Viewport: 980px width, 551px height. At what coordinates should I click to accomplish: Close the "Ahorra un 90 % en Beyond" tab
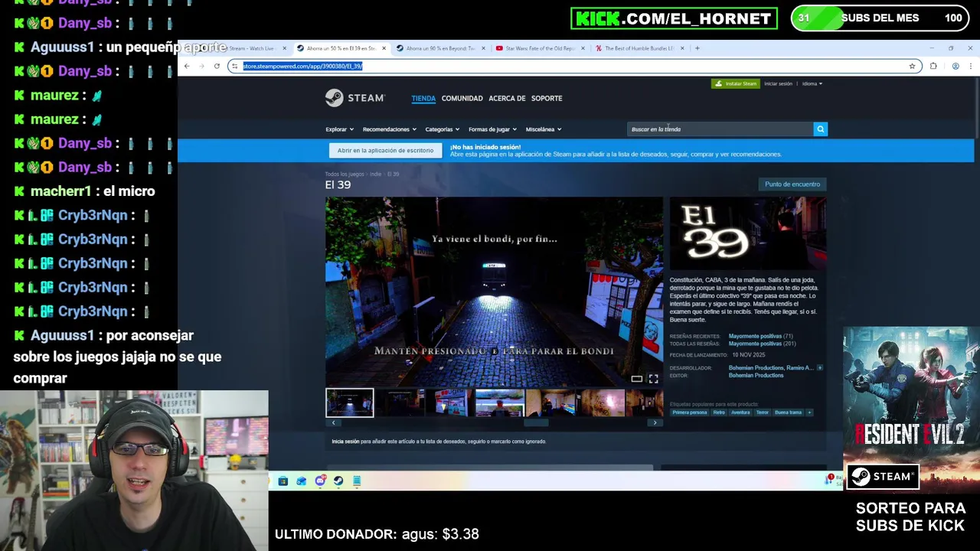tap(483, 48)
